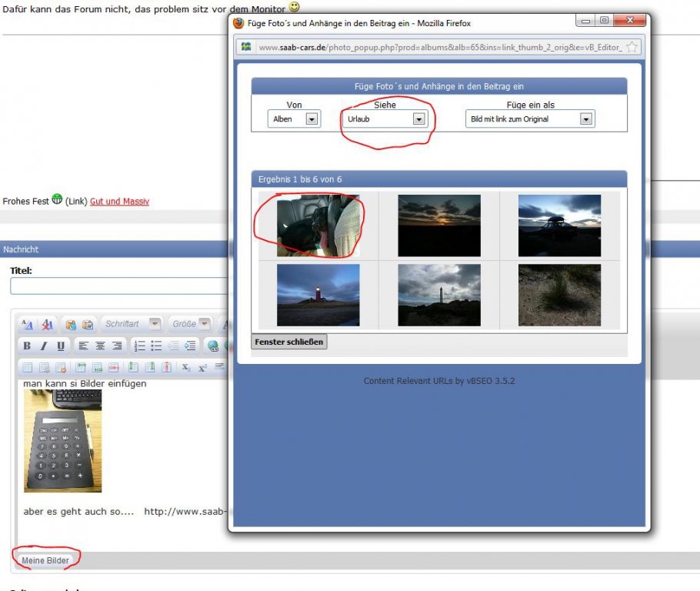Click the popup address bar URL
700x591 pixels.
tap(440, 48)
